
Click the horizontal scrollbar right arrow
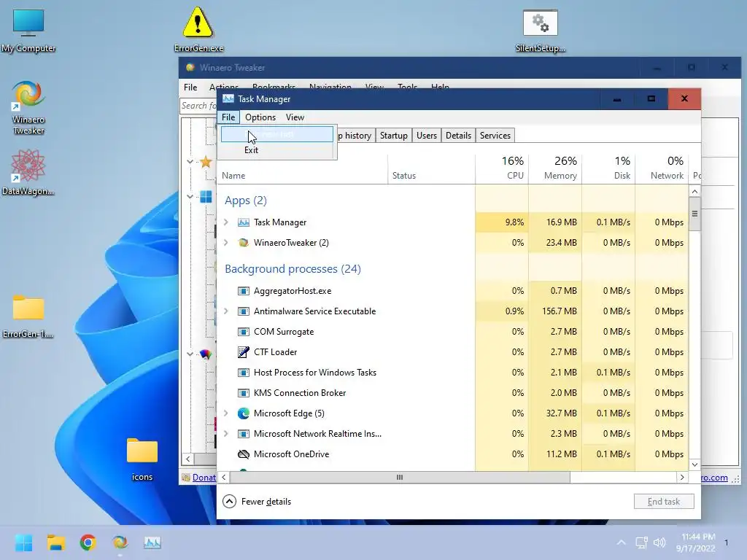click(x=682, y=477)
